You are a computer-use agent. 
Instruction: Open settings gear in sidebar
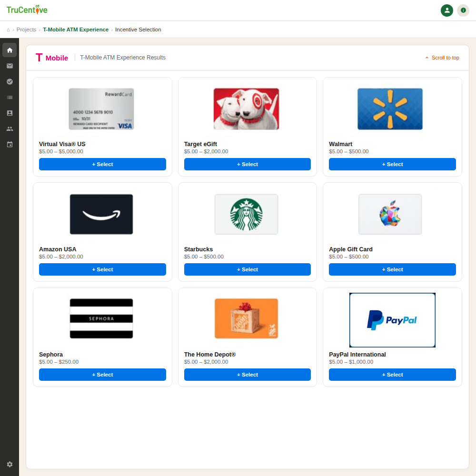tap(10, 464)
